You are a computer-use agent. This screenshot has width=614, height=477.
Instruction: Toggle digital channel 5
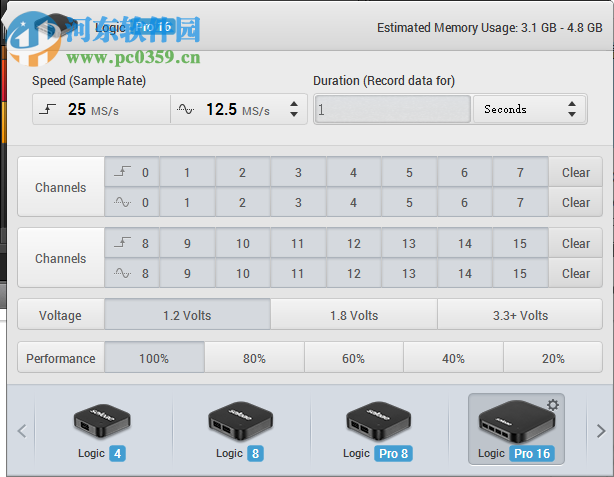tap(409, 172)
